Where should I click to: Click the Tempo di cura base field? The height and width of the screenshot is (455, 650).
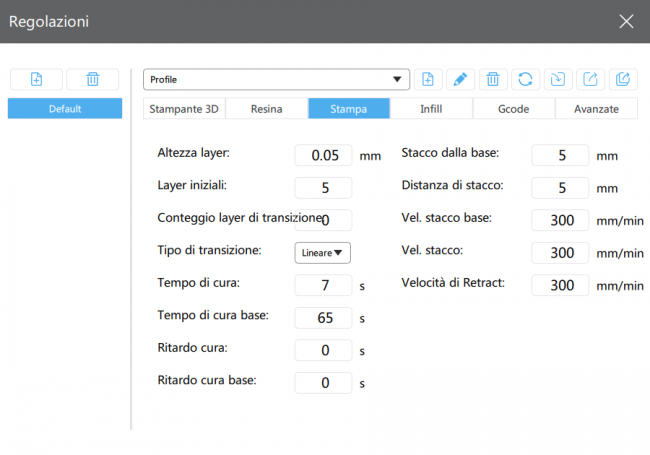pyautogui.click(x=323, y=318)
